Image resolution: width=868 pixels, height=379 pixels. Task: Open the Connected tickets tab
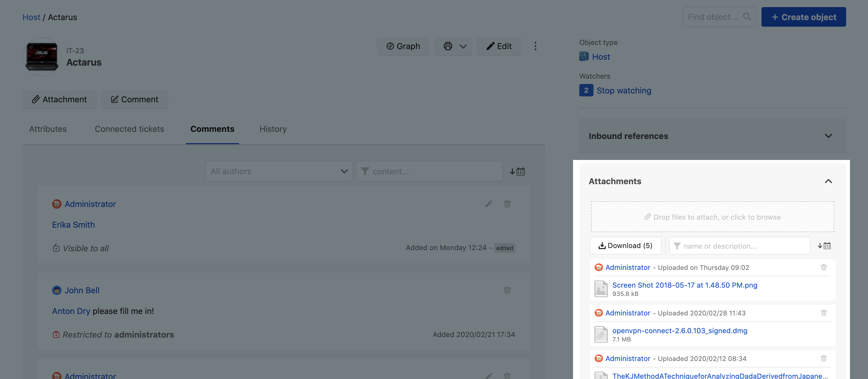click(x=129, y=129)
